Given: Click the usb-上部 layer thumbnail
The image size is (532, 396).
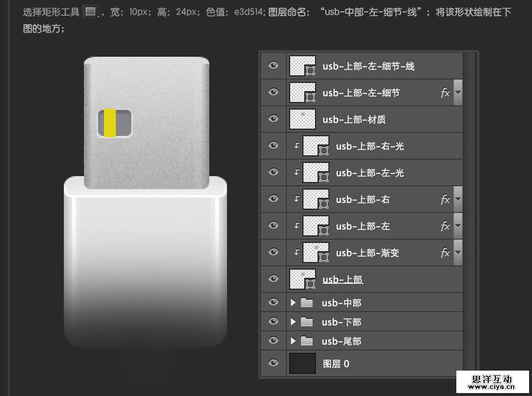Looking at the screenshot, I should click(302, 278).
